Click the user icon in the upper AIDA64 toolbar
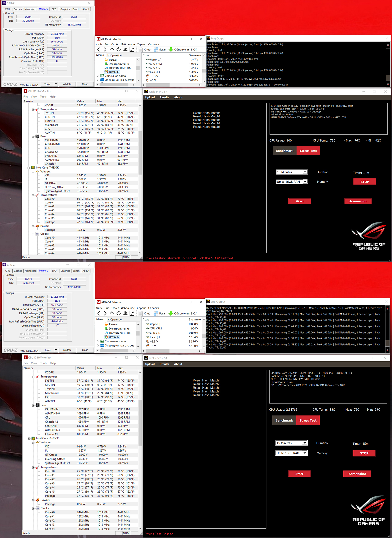This screenshot has height=538, width=392. pos(125,49)
